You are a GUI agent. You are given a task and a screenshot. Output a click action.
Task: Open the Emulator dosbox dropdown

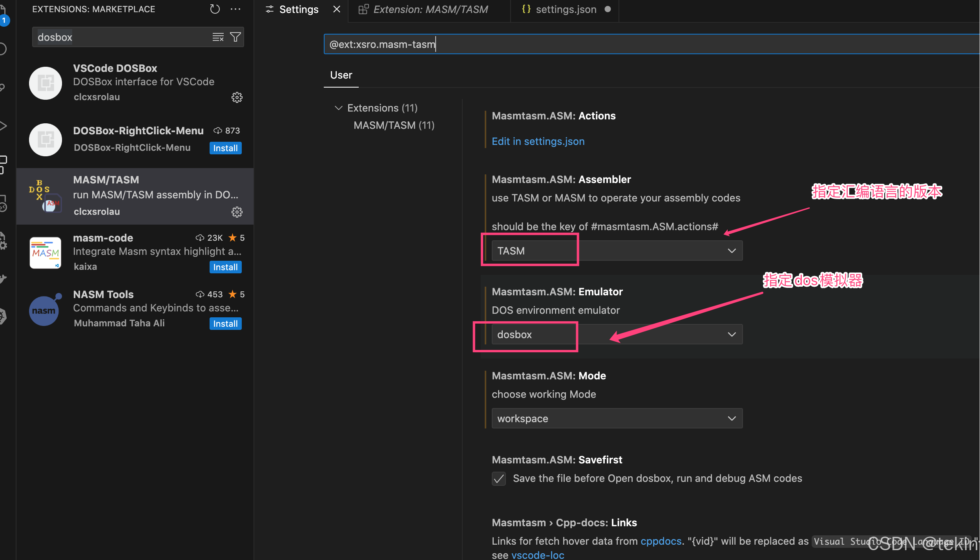tap(617, 334)
